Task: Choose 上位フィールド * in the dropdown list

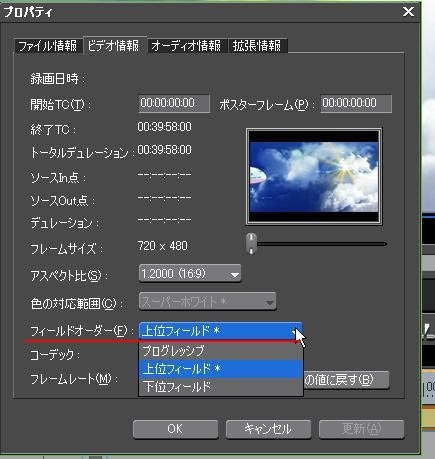Action: [x=221, y=369]
